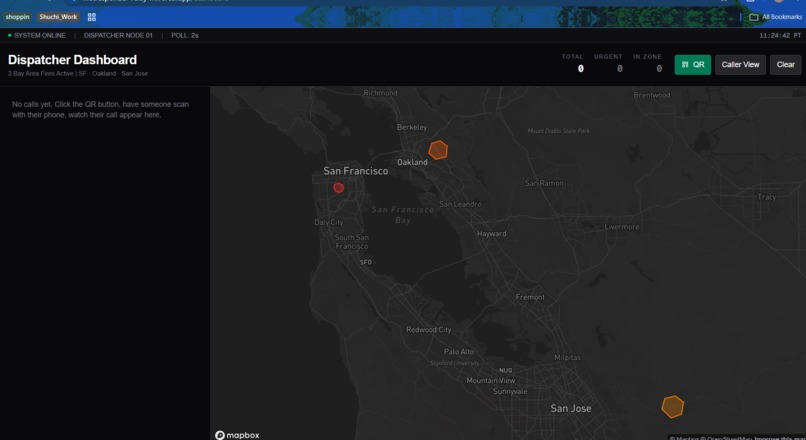Click the red fire marker in San Francisco
Viewport: 806px width, 440px height.
338,188
